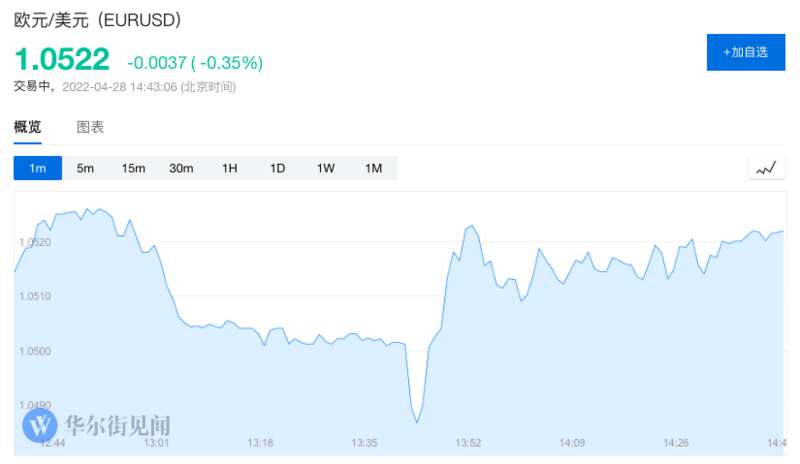Switch to the 30m interval
This screenshot has height=464, width=800.
181,168
